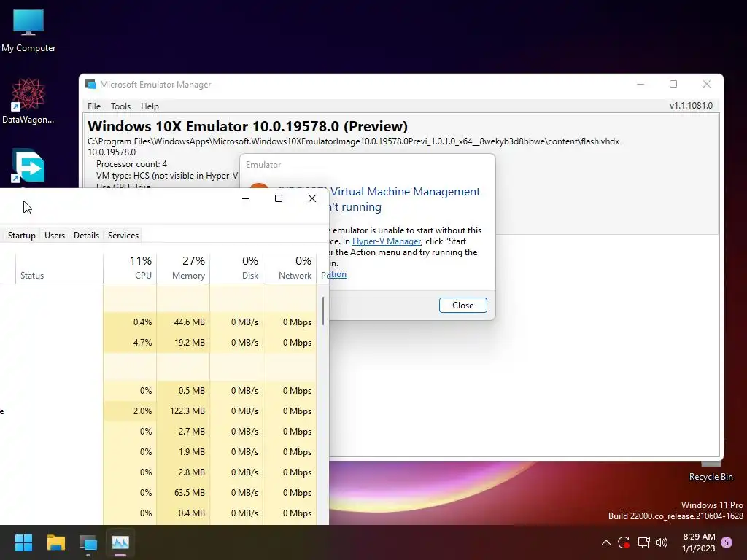747x560 pixels.
Task: Switch to the Startup tab
Action: tap(21, 236)
